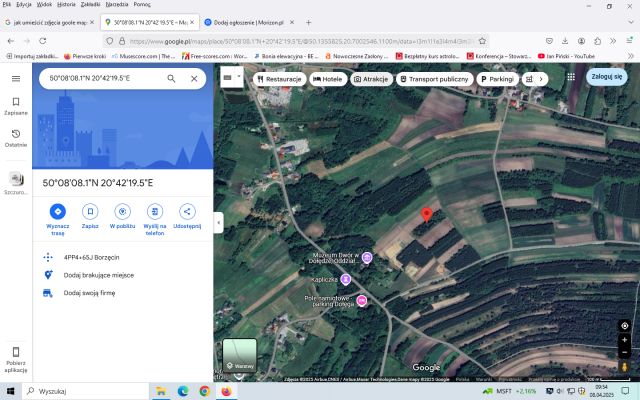The width and height of the screenshot is (640, 400).
Task: Select Transport publiczny filter chip
Action: tap(434, 79)
